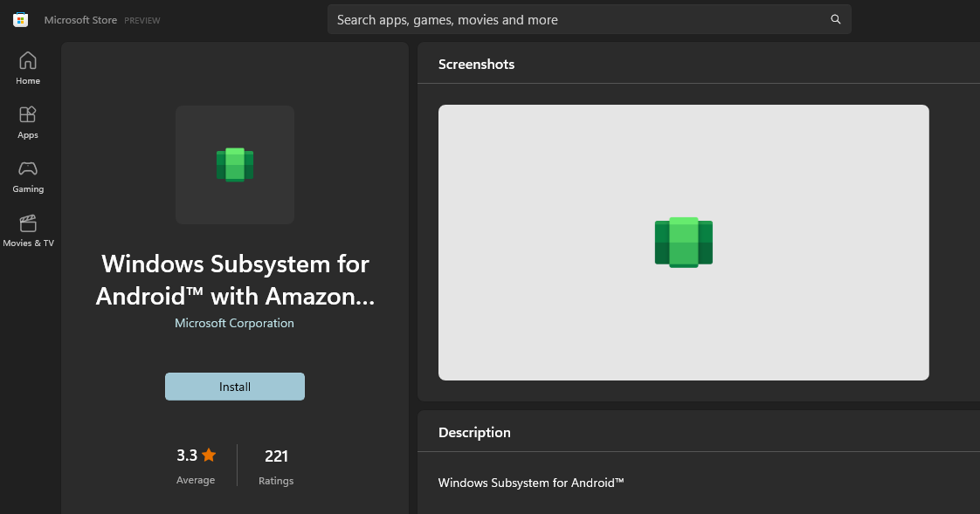Click the 'Windows Subsystem for Android™' description text
Image resolution: width=980 pixels, height=514 pixels.
pos(531,483)
